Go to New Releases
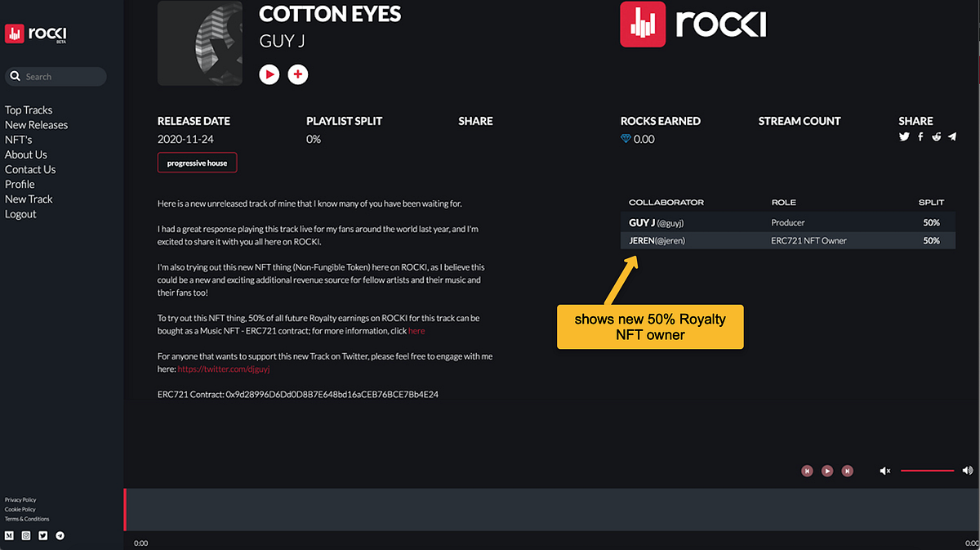This screenshot has height=550, width=980. pos(36,125)
